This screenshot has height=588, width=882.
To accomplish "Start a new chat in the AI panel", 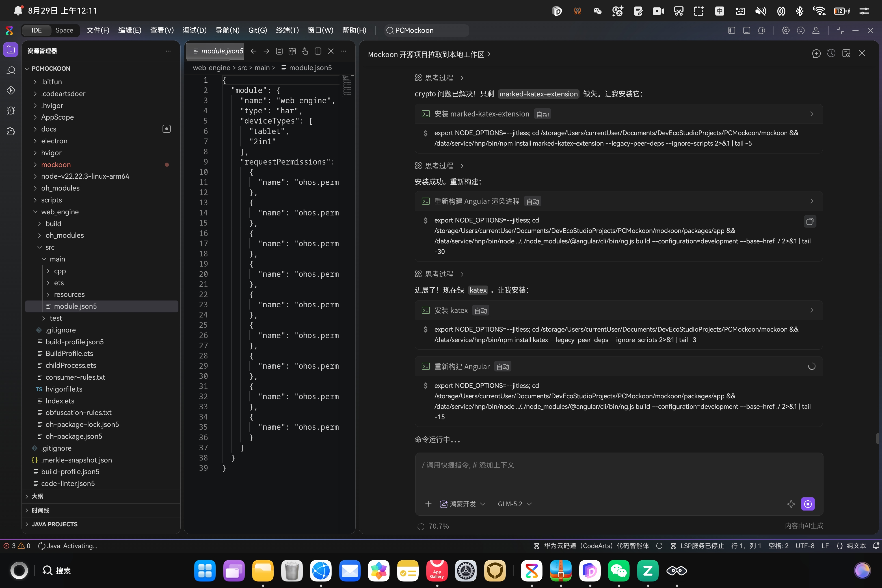I will (x=816, y=54).
